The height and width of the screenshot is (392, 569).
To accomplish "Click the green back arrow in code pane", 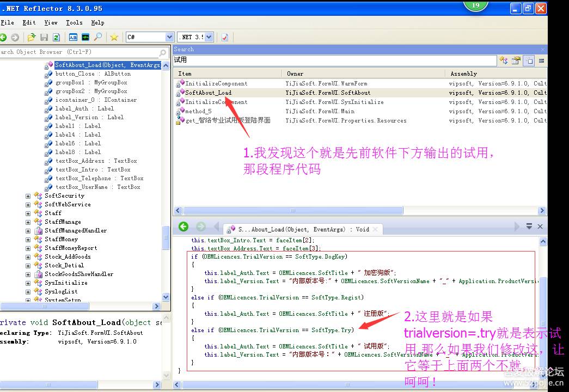I will (183, 226).
